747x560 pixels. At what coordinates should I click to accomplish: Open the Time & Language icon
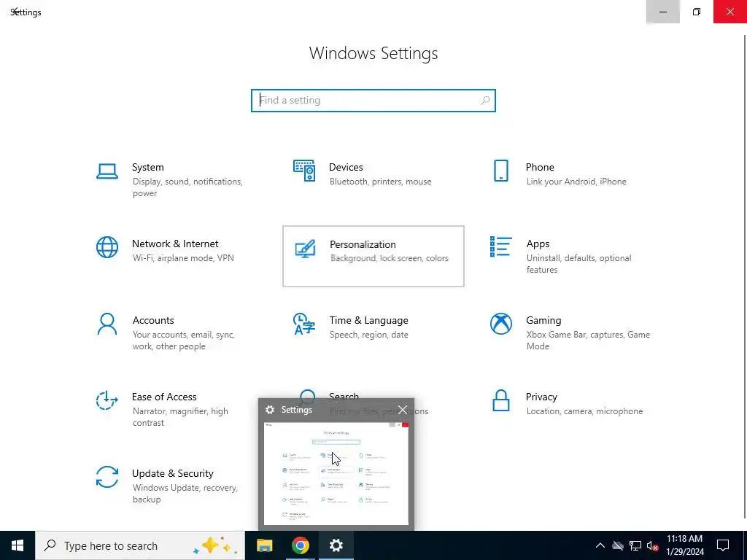coord(304,324)
